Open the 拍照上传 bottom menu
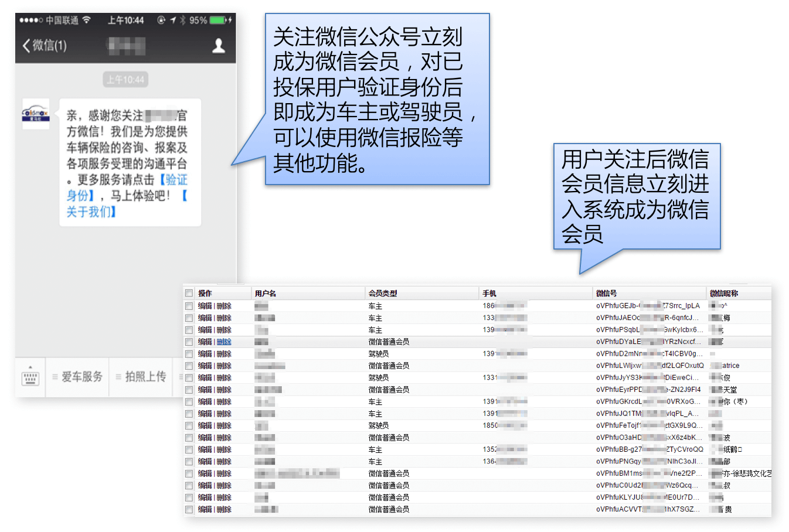The width and height of the screenshot is (789, 532). 141,377
